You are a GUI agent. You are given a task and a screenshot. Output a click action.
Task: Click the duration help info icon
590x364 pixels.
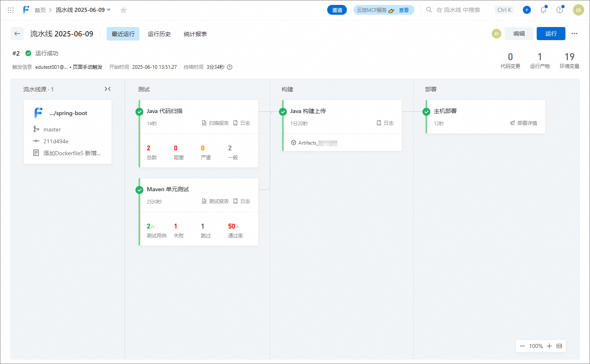click(x=230, y=67)
